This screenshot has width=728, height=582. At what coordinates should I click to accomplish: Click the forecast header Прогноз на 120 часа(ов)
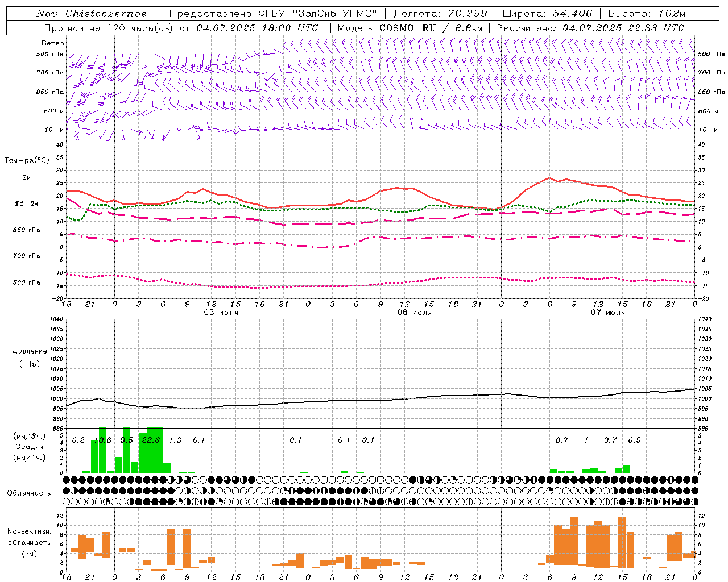click(x=109, y=28)
